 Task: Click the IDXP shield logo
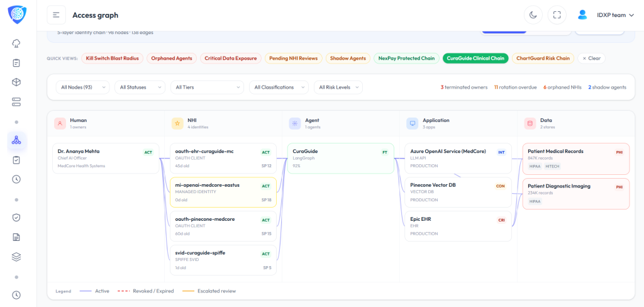(x=16, y=14)
